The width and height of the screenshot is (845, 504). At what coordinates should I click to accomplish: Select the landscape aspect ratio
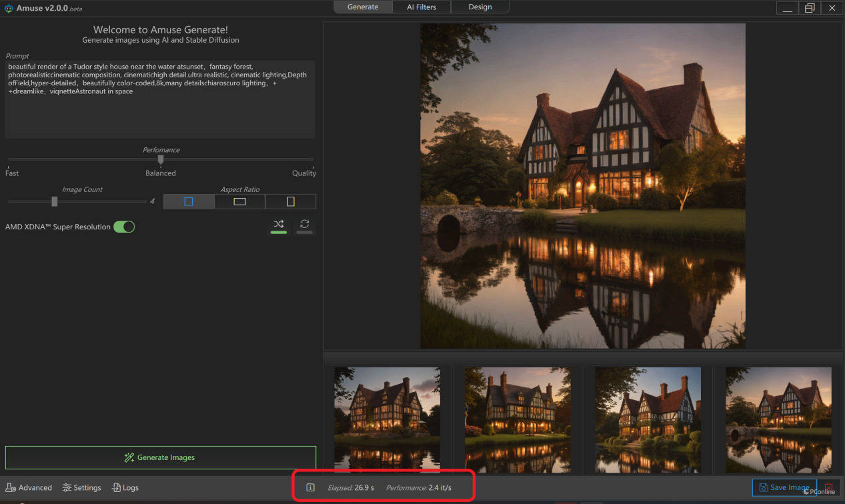click(239, 201)
